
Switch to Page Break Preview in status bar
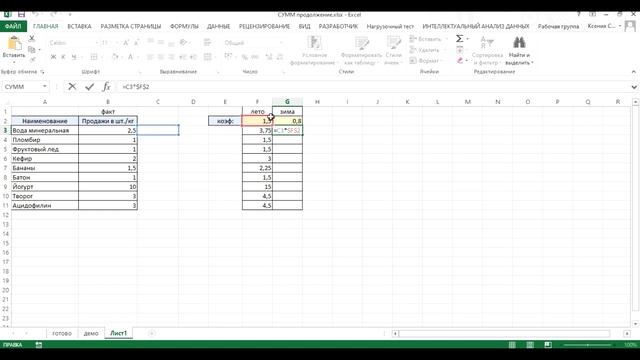548,345
